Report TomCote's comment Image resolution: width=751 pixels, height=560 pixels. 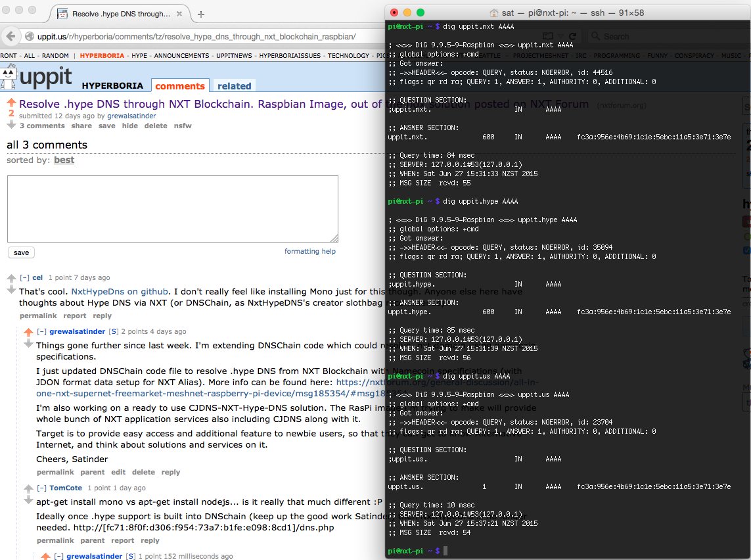123,540
